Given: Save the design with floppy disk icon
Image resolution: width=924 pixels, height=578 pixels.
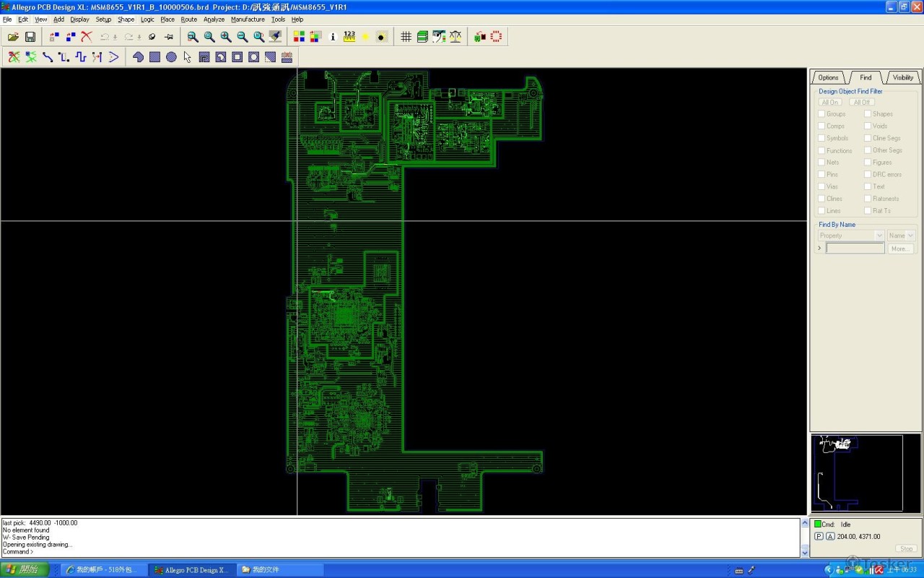Looking at the screenshot, I should 30,37.
